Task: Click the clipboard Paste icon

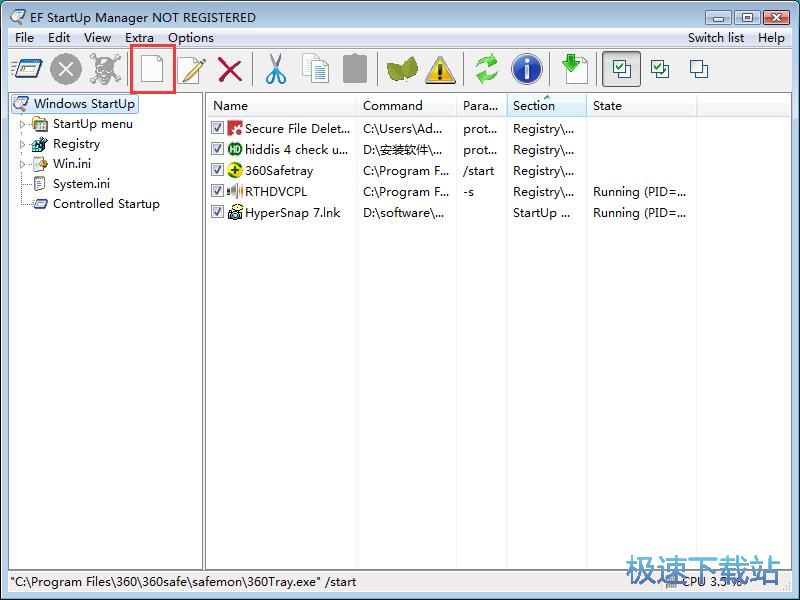Action: (355, 69)
